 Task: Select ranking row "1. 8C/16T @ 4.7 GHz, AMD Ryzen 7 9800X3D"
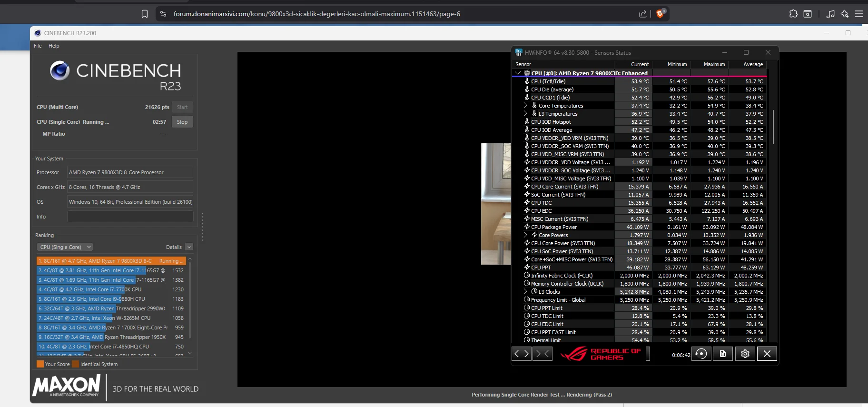click(111, 261)
